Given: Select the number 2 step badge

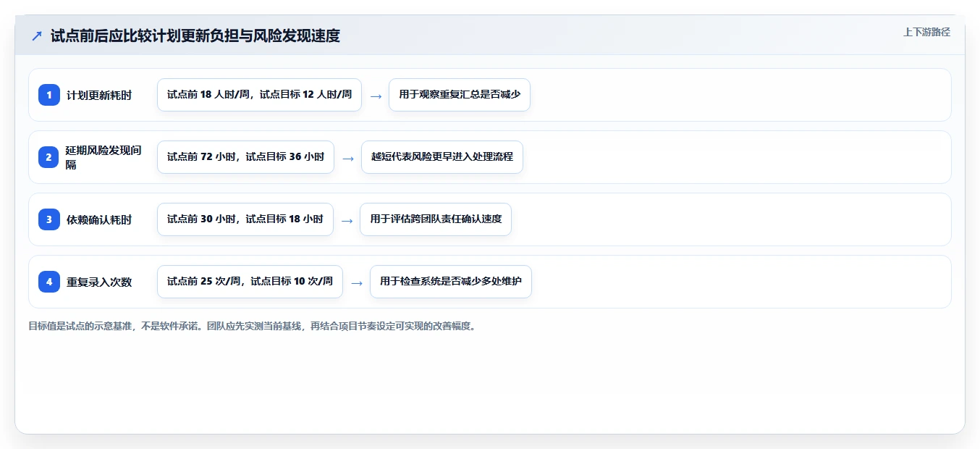Looking at the screenshot, I should (49, 157).
